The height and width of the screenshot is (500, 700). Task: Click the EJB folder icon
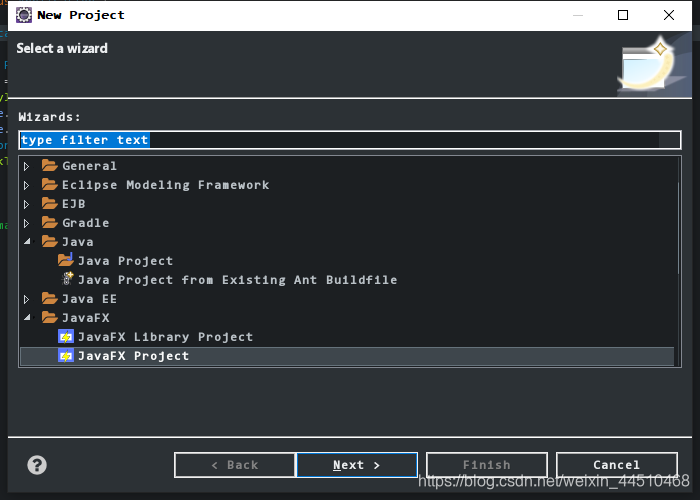[50, 204]
